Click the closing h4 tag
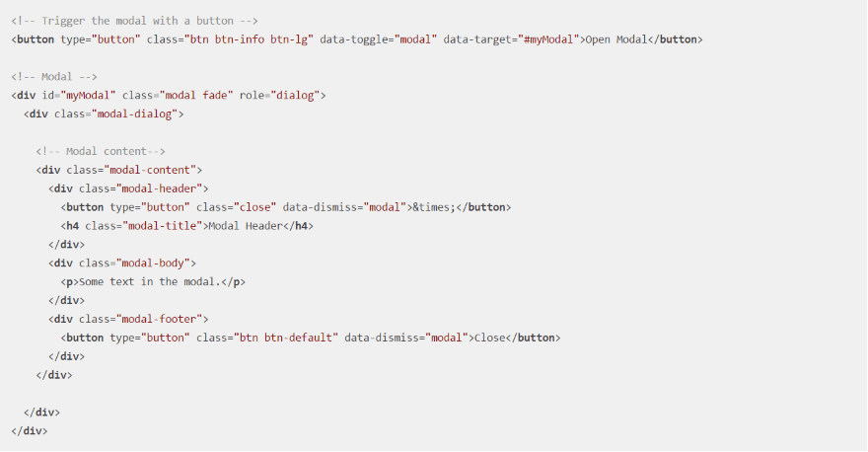The height and width of the screenshot is (452, 868). tap(298, 226)
